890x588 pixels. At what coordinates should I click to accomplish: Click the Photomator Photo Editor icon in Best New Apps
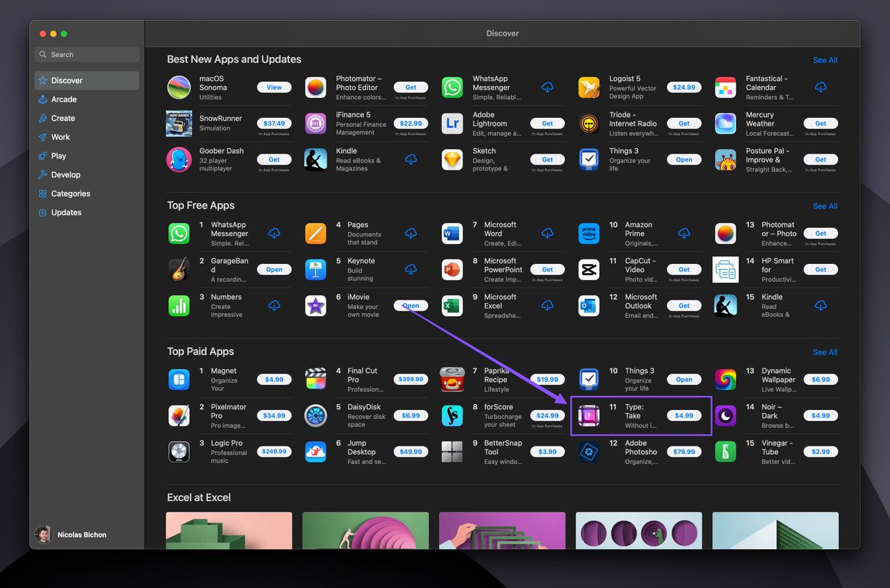(316, 87)
